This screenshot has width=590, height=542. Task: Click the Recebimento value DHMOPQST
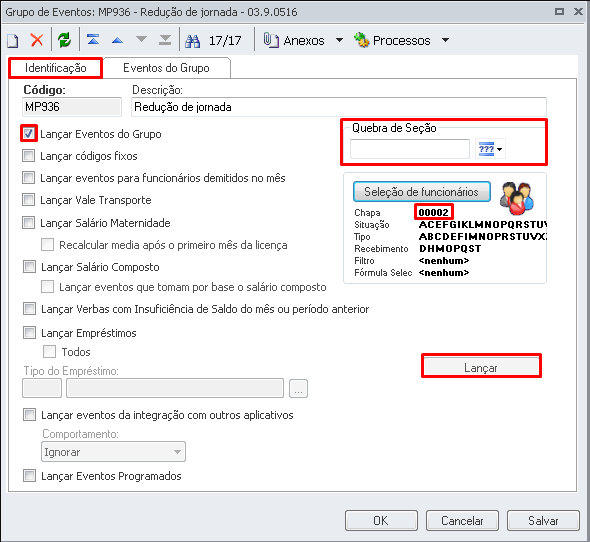[x=450, y=248]
